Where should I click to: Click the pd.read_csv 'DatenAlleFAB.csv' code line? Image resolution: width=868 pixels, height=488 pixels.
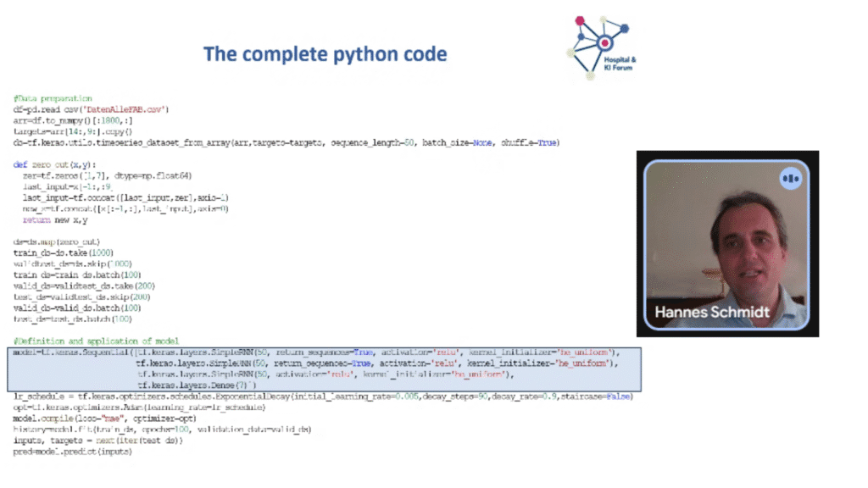(x=92, y=110)
